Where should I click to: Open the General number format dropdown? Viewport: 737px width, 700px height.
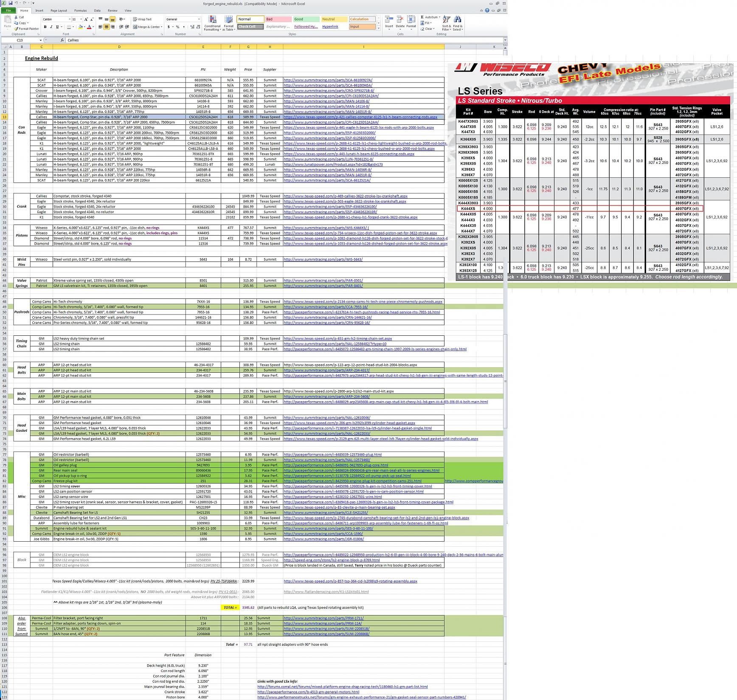[x=199, y=19]
